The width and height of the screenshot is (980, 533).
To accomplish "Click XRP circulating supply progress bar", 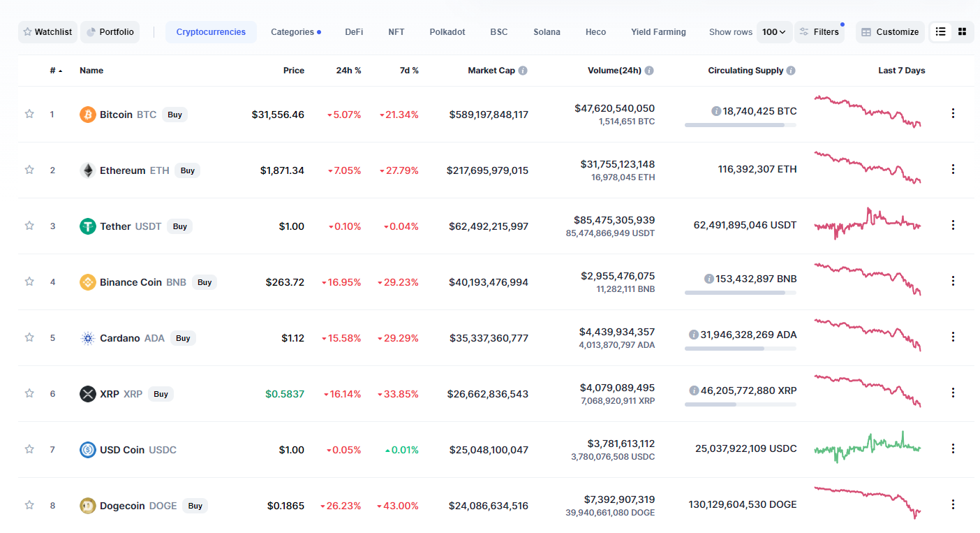I will tap(741, 404).
